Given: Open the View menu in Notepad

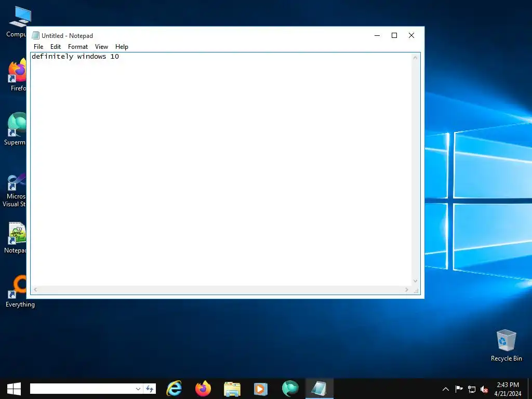Looking at the screenshot, I should pos(101,47).
